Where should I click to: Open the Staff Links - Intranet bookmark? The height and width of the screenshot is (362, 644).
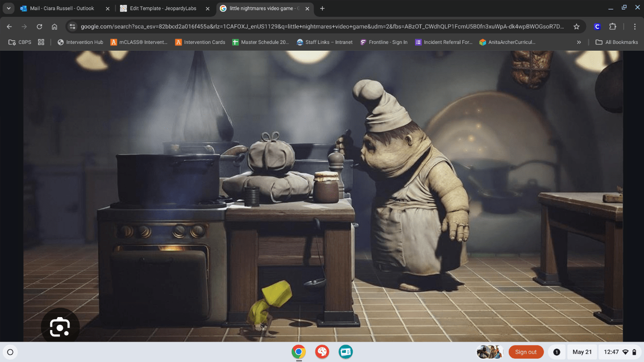point(325,42)
